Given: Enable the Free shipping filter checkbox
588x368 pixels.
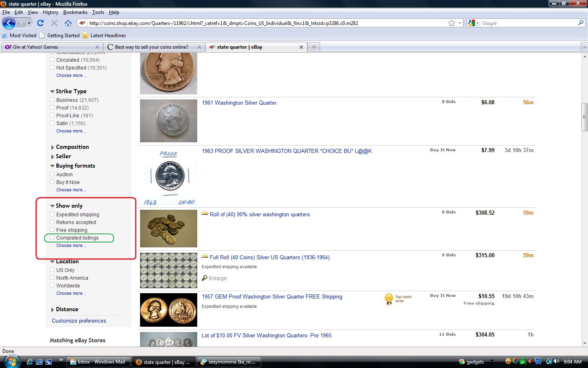Looking at the screenshot, I should coord(52,230).
